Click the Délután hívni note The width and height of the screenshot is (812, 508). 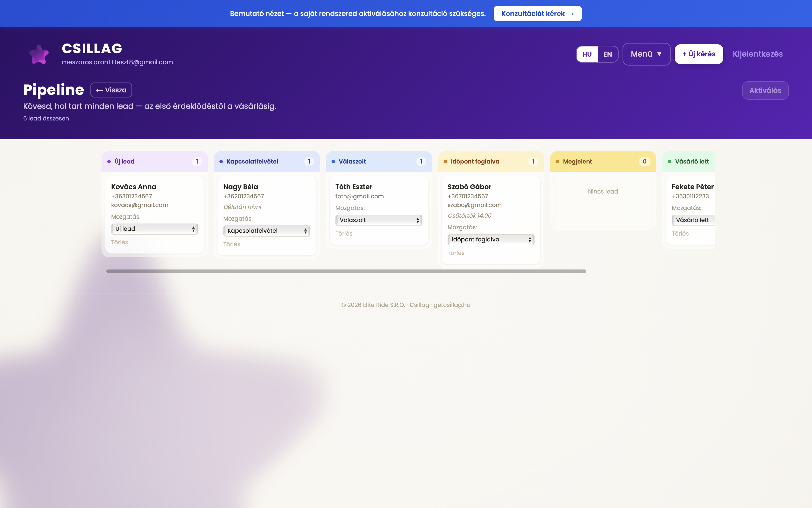click(x=242, y=207)
